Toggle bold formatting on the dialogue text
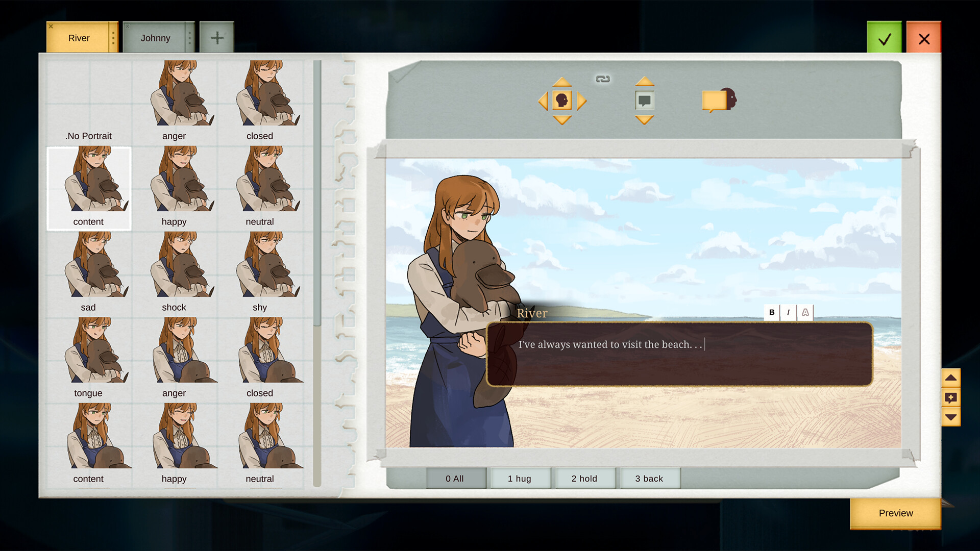 pos(771,312)
